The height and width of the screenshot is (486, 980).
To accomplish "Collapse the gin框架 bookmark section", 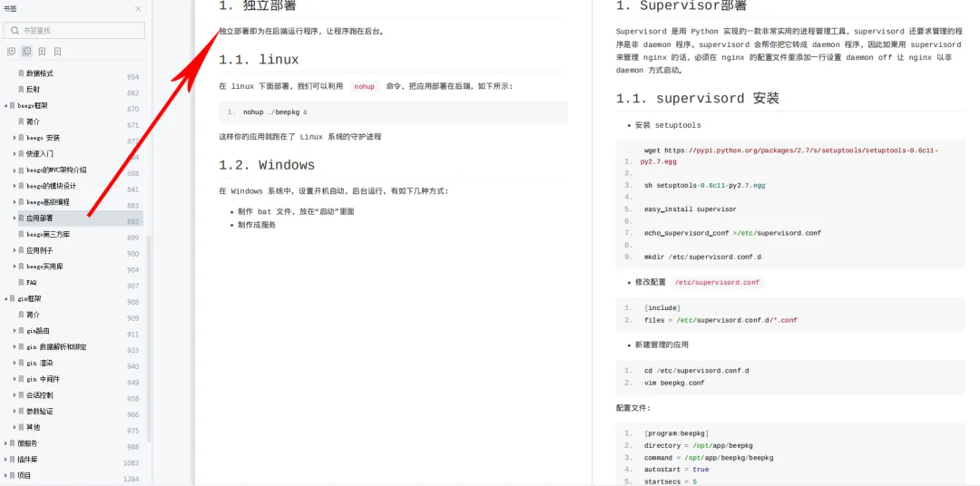I will tap(5, 298).
